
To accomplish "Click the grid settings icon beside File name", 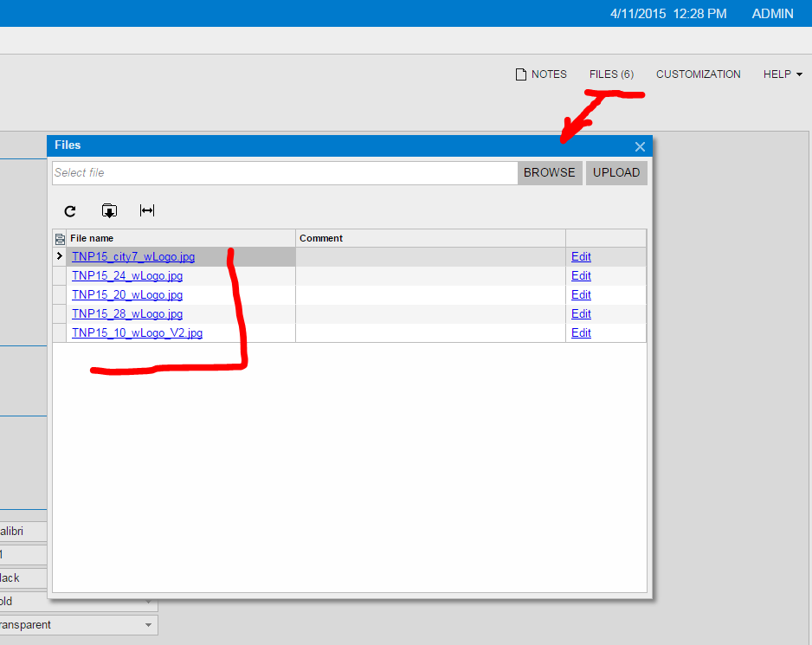I will click(60, 238).
